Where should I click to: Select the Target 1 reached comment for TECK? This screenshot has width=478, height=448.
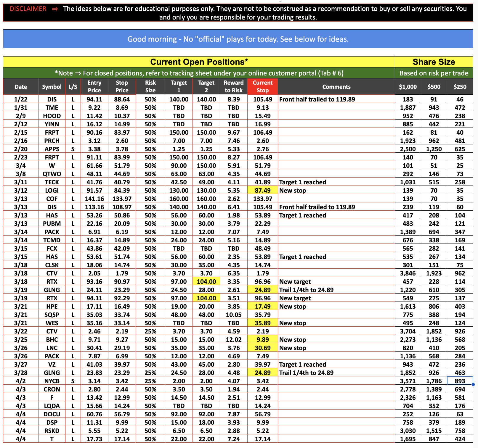(302, 182)
